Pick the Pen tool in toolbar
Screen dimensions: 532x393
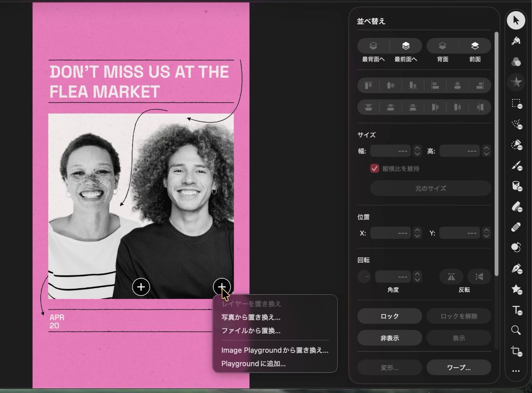[516, 269]
